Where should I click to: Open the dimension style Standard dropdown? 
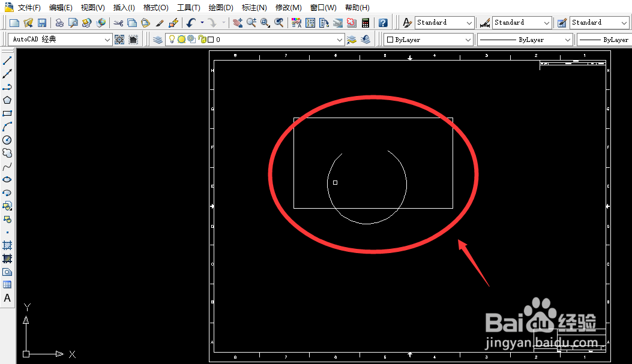(547, 23)
